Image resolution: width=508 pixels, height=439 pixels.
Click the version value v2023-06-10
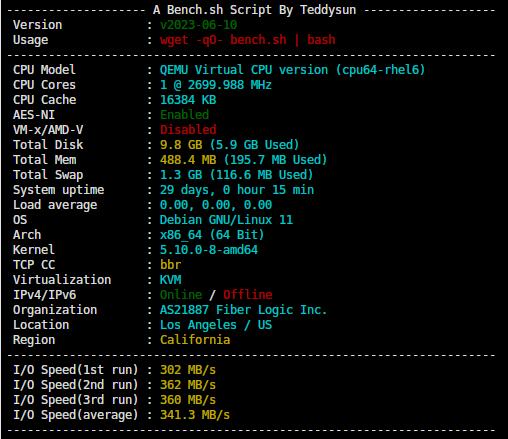click(x=198, y=25)
